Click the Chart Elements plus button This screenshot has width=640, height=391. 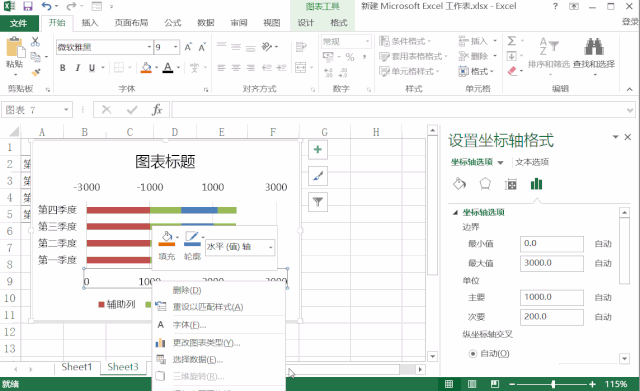coord(318,149)
